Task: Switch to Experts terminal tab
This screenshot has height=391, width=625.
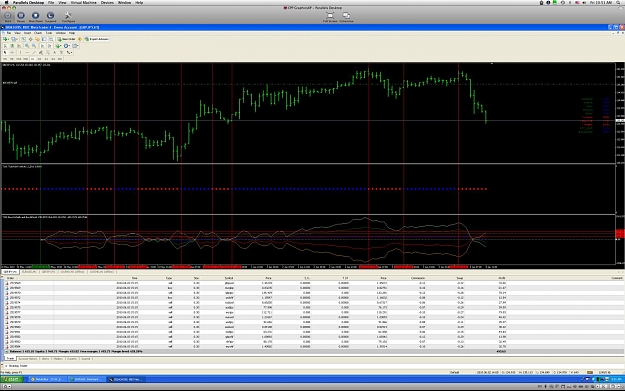Action: tap(72, 359)
